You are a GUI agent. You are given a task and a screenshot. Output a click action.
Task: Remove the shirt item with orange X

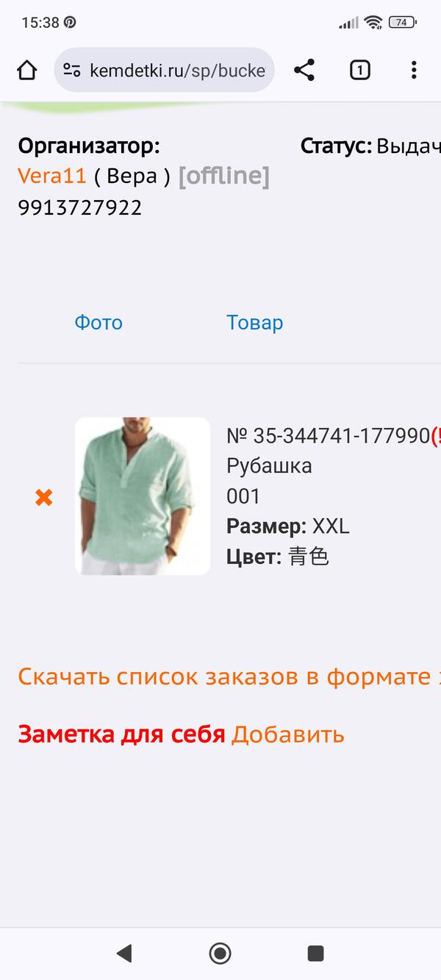click(44, 498)
